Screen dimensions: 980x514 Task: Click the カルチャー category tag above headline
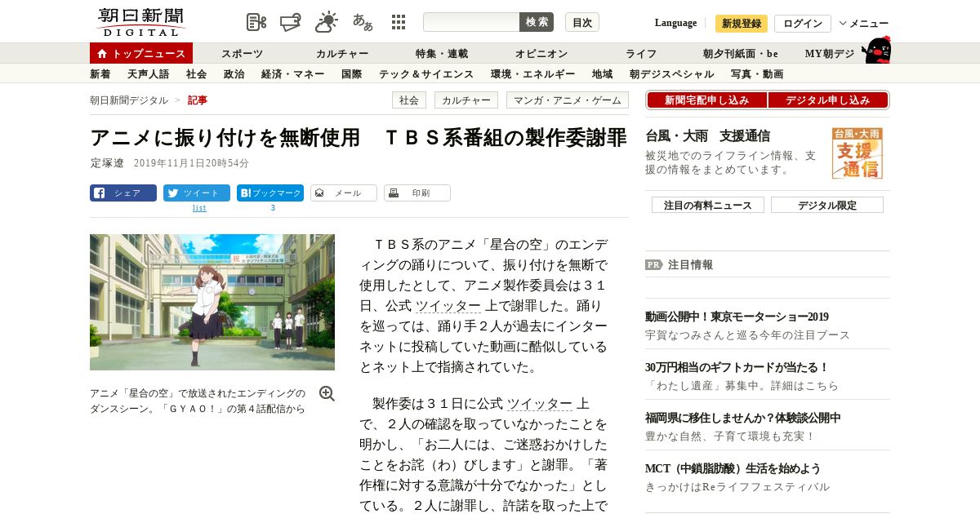pyautogui.click(x=466, y=100)
